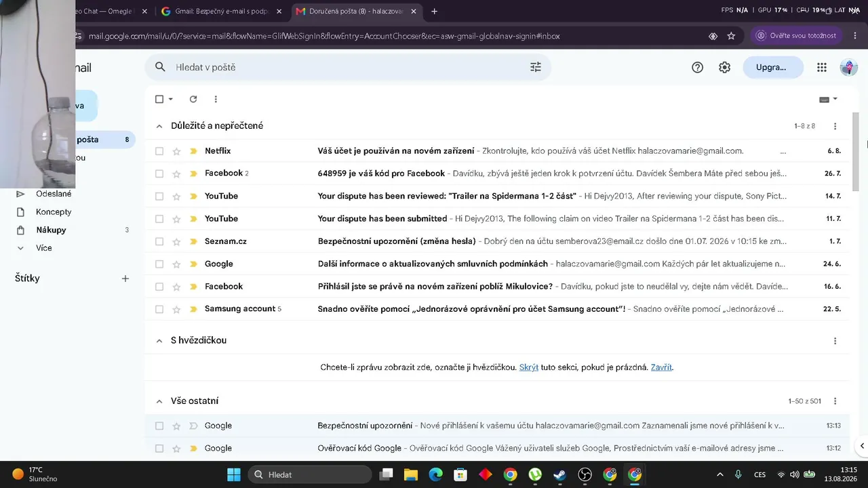Open the volume control in system tray
Screen dimensions: 868x488
[795, 474]
